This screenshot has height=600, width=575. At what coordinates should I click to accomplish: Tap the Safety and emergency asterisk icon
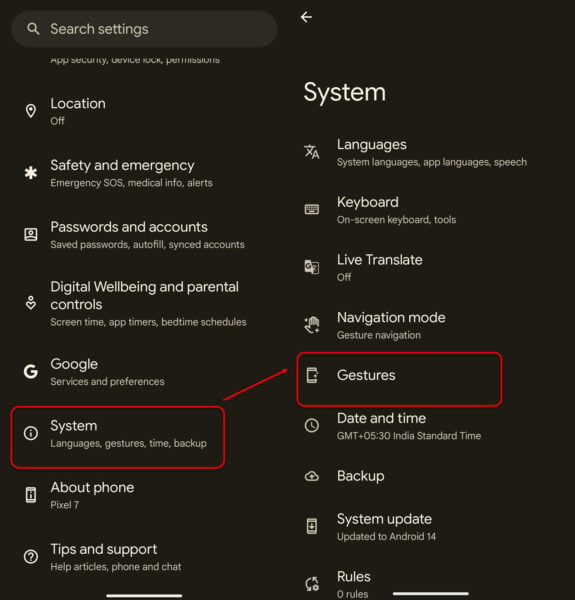click(x=31, y=173)
